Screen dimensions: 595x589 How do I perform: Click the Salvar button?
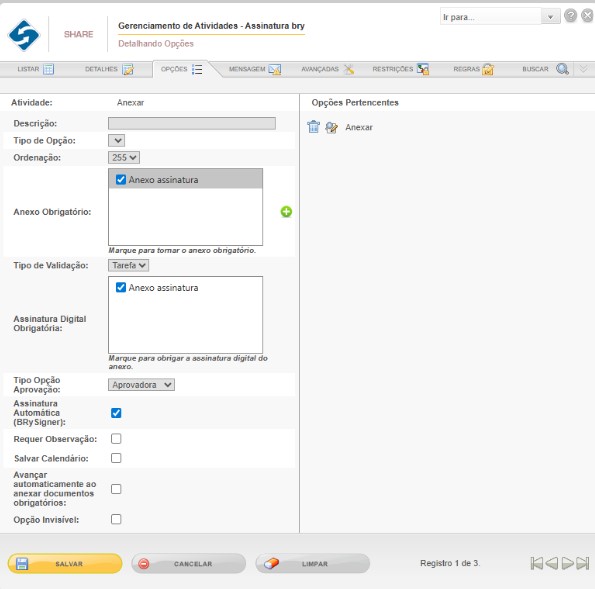pos(65,564)
